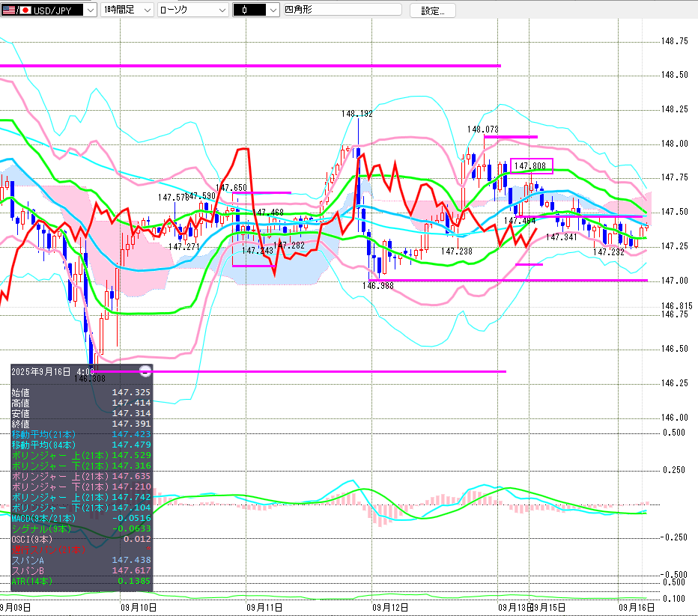Click the 147.650 price label
The height and width of the screenshot is (616, 698).
point(231,188)
